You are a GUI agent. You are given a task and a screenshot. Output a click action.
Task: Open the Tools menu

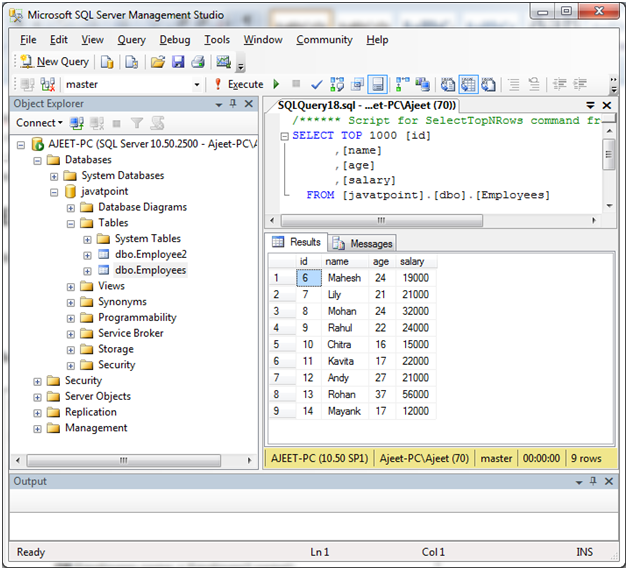click(217, 40)
